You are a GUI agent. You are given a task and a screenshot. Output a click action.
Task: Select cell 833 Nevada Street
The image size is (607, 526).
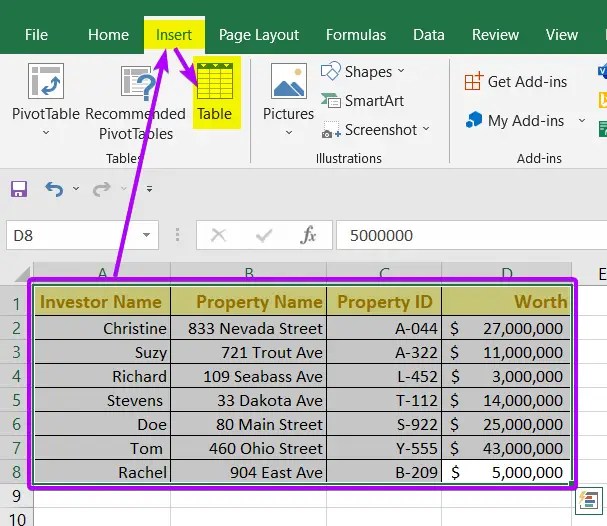pyautogui.click(x=249, y=328)
